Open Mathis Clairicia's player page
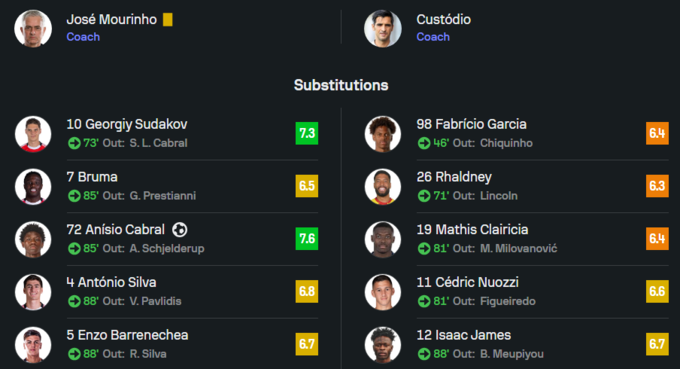 coord(472,229)
